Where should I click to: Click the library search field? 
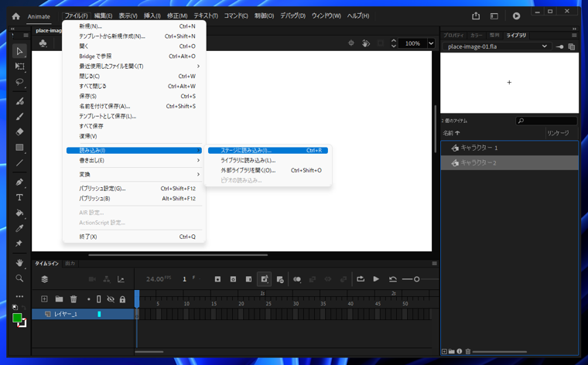tap(546, 121)
